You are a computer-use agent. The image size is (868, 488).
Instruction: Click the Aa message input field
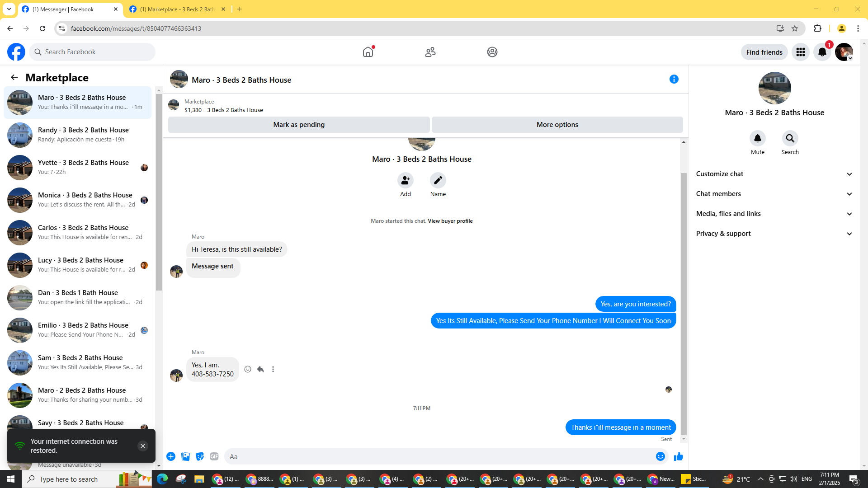(x=438, y=457)
